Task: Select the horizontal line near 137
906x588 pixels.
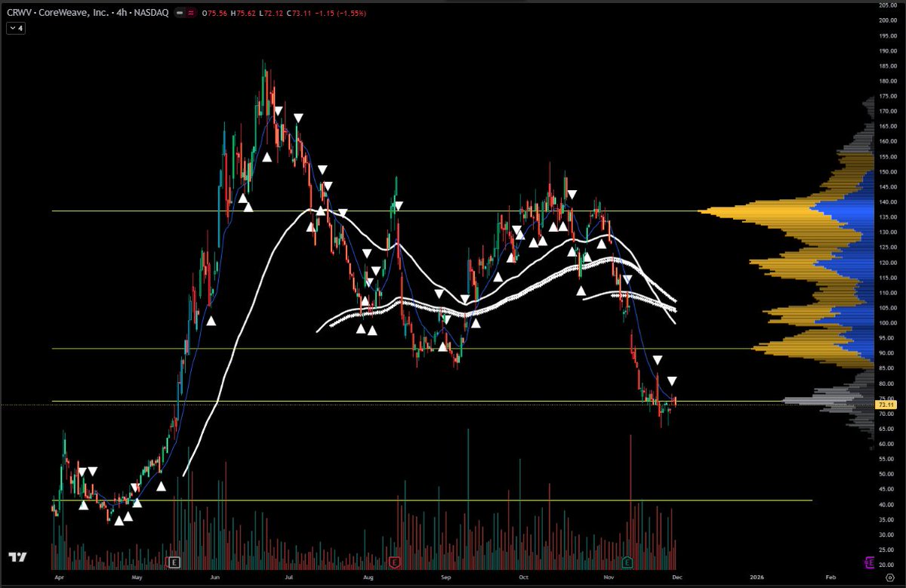Action: (377, 211)
